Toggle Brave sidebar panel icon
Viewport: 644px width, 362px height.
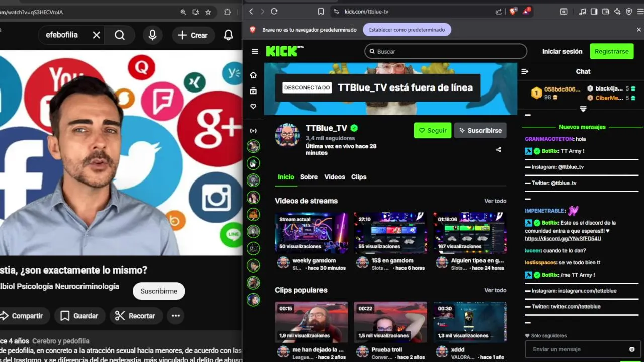[594, 11]
